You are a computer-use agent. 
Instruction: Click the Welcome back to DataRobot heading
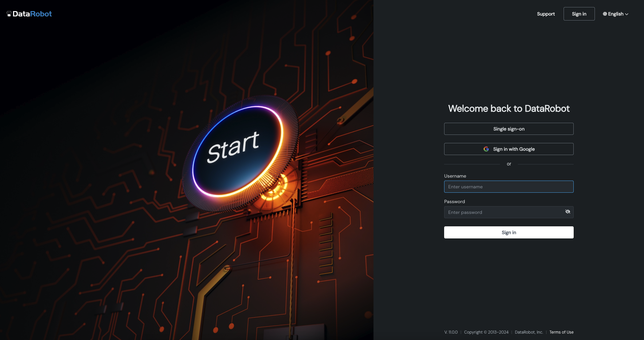coord(509,109)
